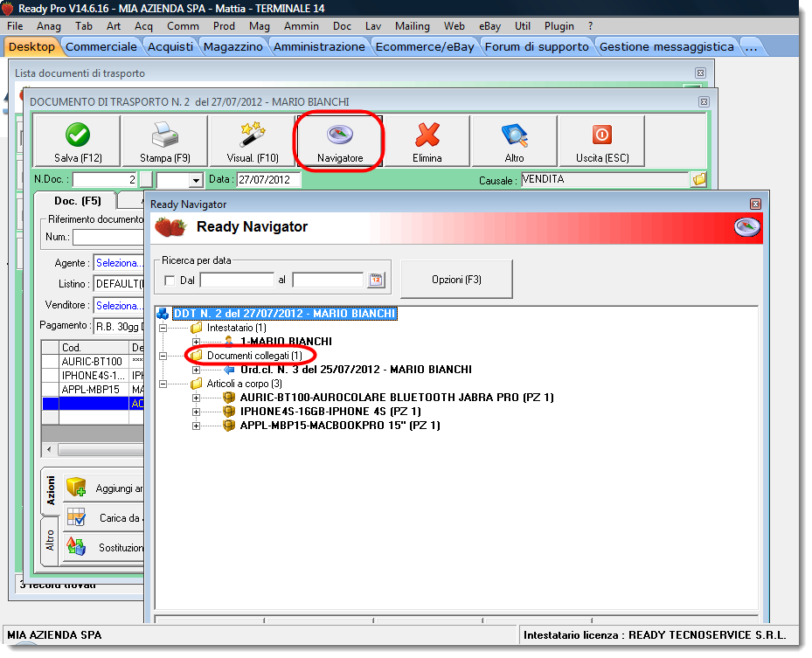The height and width of the screenshot is (658, 812).
Task: Click the person icon next to 1-MARIO BIANCHI
Action: click(229, 341)
